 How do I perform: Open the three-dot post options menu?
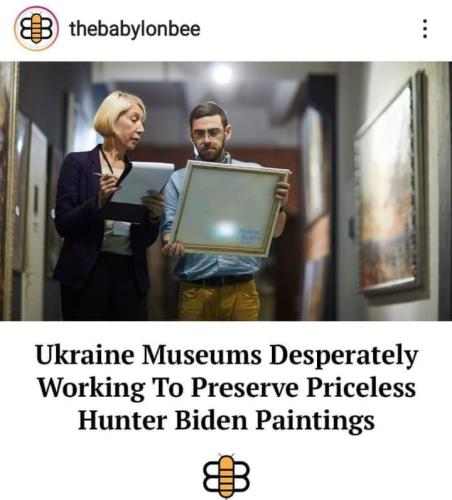[x=425, y=29]
